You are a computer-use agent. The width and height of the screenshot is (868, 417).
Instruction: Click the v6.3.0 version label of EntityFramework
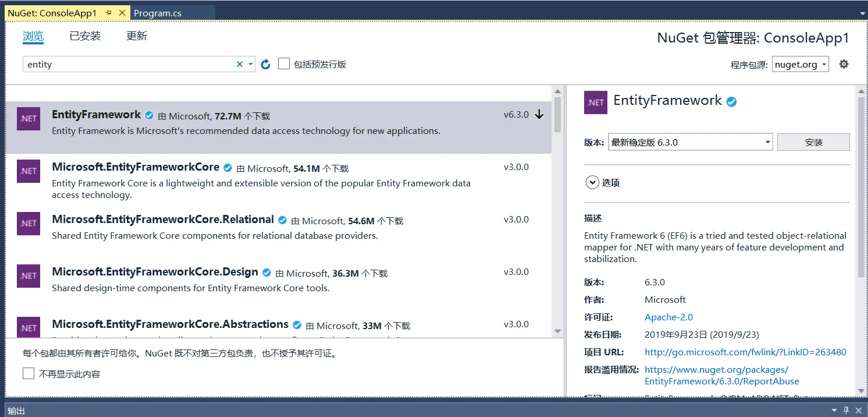coord(516,115)
